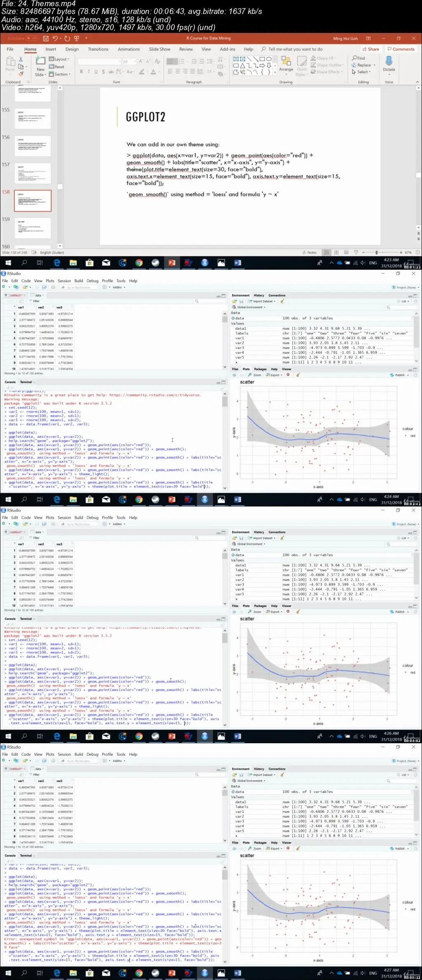Undo the last action in PowerPoint
Image resolution: width=422 pixels, height=980 pixels.
55,38
